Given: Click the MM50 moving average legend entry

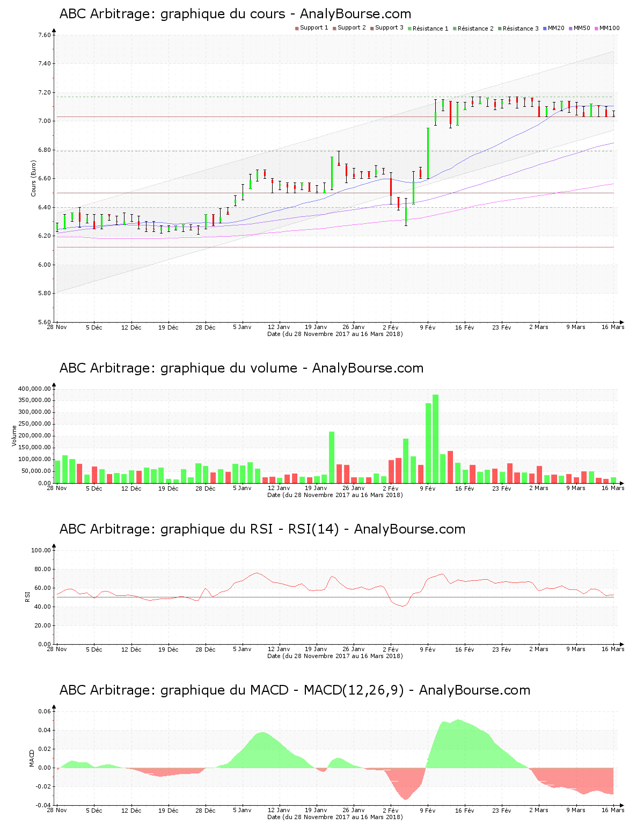Looking at the screenshot, I should [x=579, y=28].
